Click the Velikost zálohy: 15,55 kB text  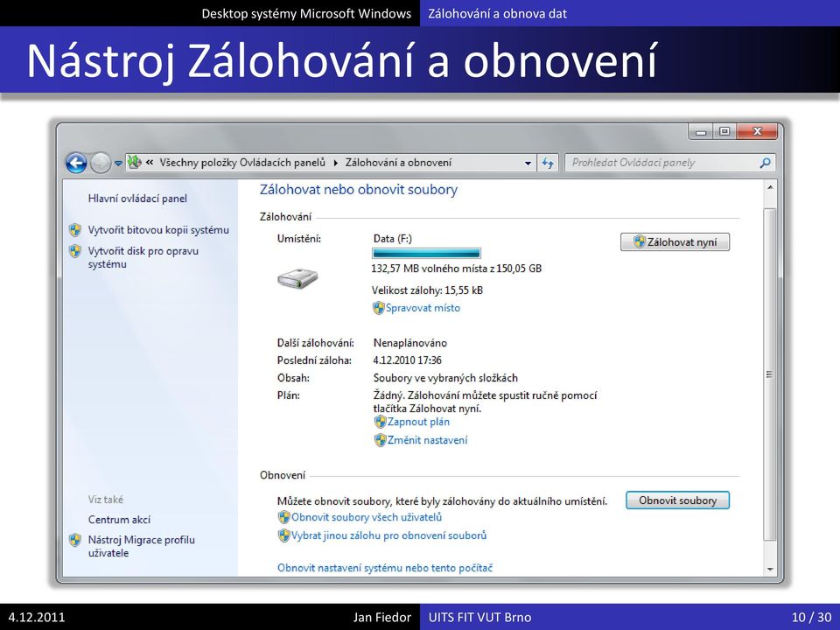(x=428, y=290)
